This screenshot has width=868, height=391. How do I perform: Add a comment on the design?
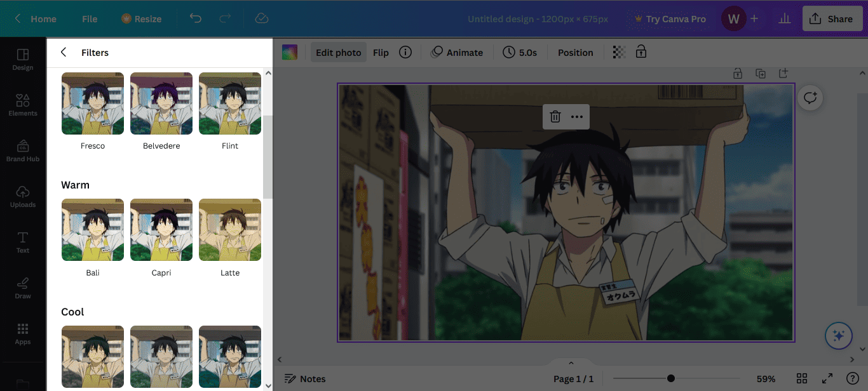point(810,98)
